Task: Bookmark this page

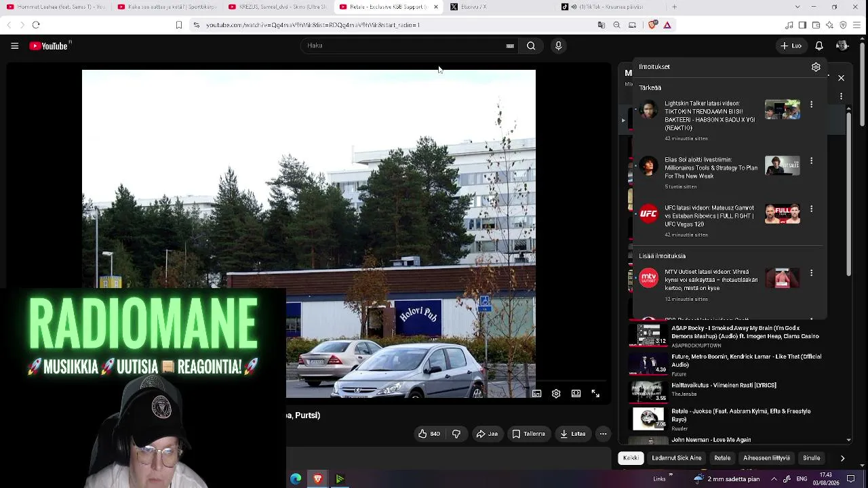Action: coord(179,25)
